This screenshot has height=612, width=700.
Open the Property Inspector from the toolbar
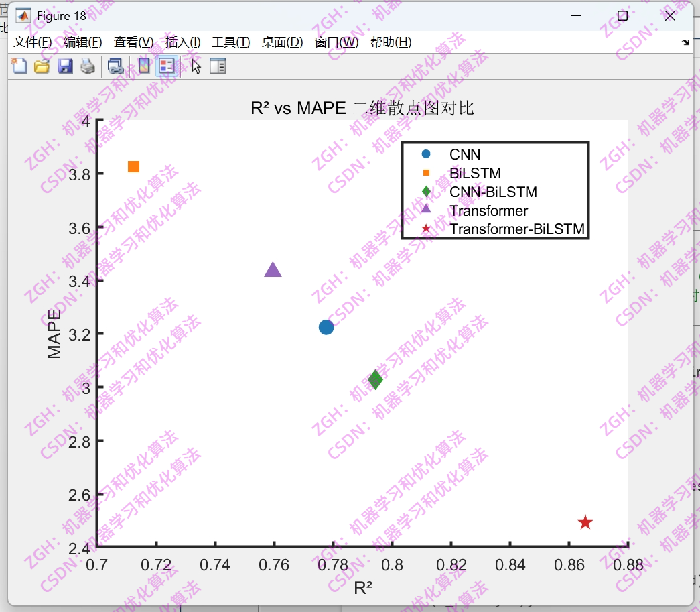(x=218, y=66)
